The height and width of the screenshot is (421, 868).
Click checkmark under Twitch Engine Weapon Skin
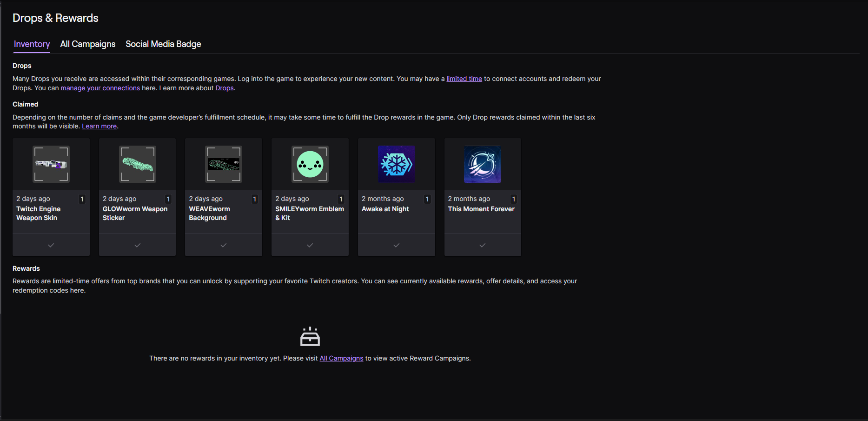pyautogui.click(x=51, y=245)
